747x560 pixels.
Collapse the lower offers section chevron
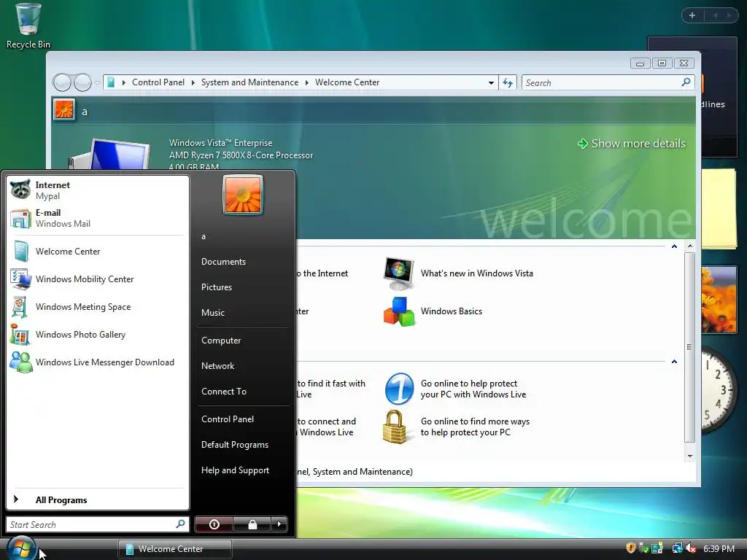[x=674, y=362]
